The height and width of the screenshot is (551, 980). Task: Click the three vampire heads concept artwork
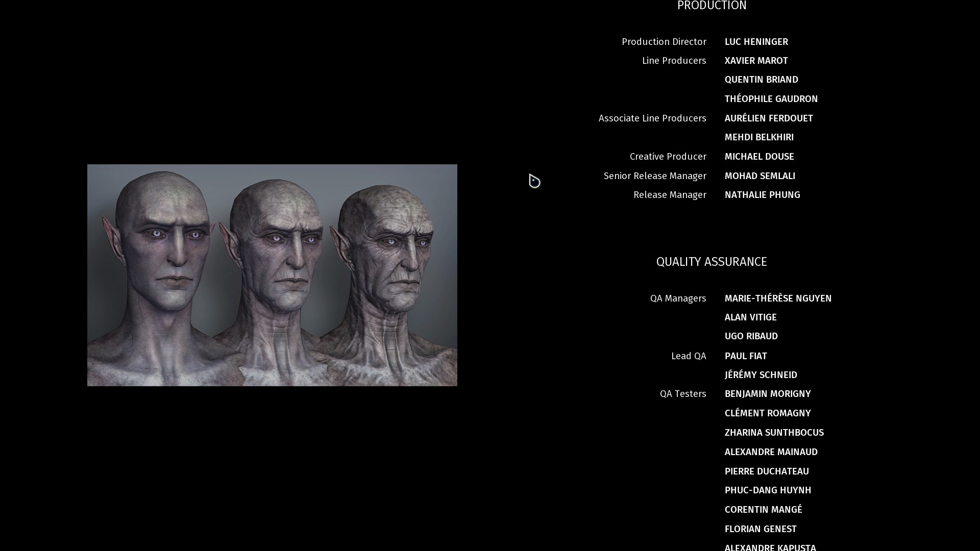point(272,275)
